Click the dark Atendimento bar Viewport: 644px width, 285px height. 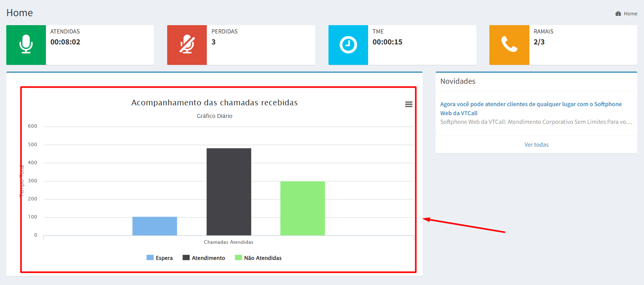coord(229,192)
